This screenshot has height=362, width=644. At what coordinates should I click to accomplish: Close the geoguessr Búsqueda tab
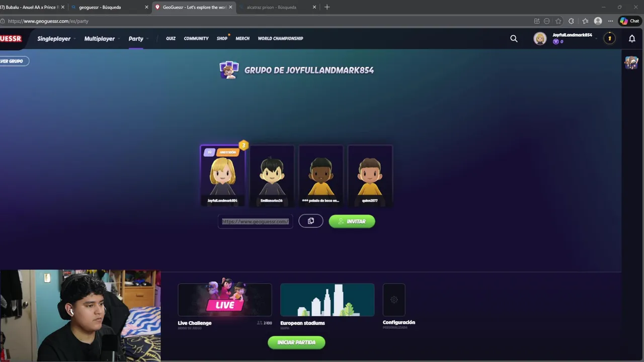pos(146,7)
